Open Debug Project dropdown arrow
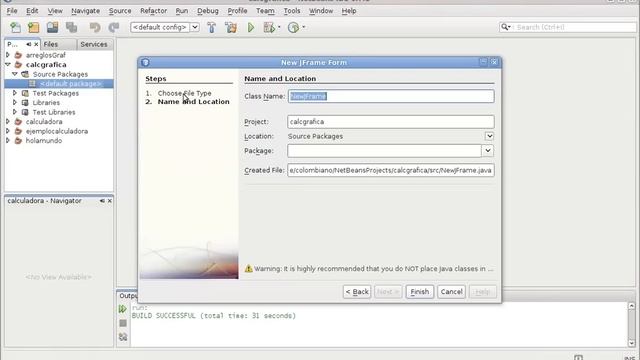This screenshot has width=640, height=360. pos(279,27)
